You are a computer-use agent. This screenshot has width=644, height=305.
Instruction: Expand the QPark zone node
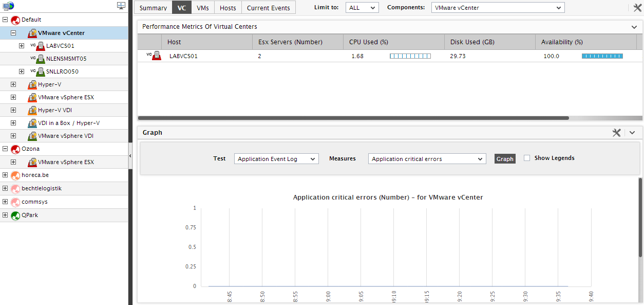5,215
